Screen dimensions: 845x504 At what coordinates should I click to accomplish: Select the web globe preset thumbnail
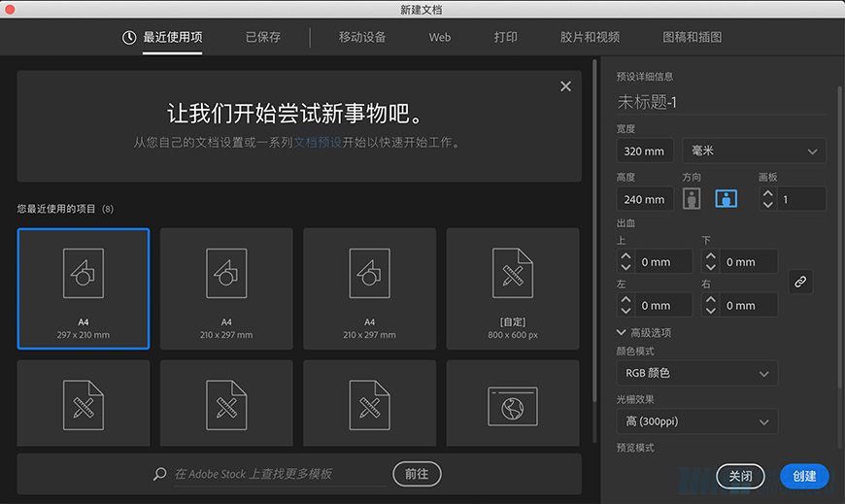513,403
